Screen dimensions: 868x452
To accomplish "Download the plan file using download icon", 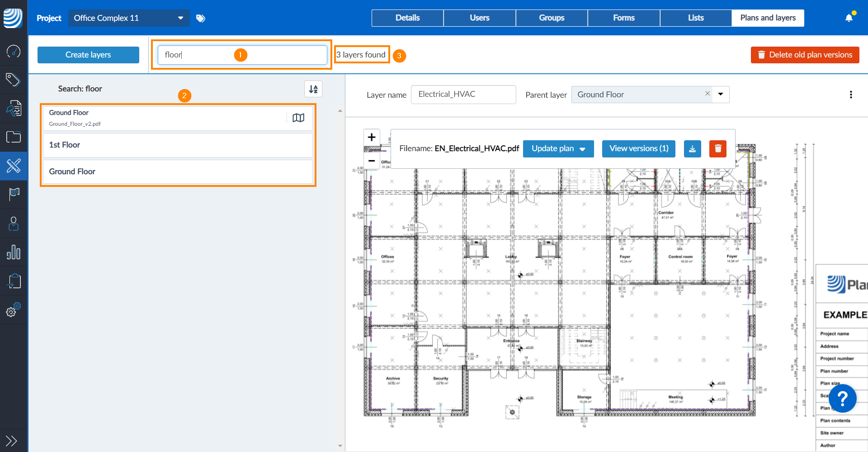I will (x=692, y=149).
